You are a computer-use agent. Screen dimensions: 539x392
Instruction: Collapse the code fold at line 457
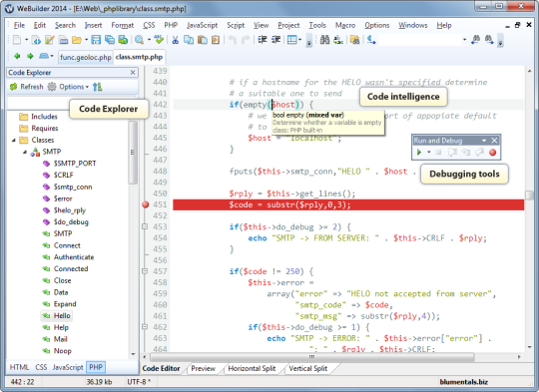pyautogui.click(x=145, y=271)
